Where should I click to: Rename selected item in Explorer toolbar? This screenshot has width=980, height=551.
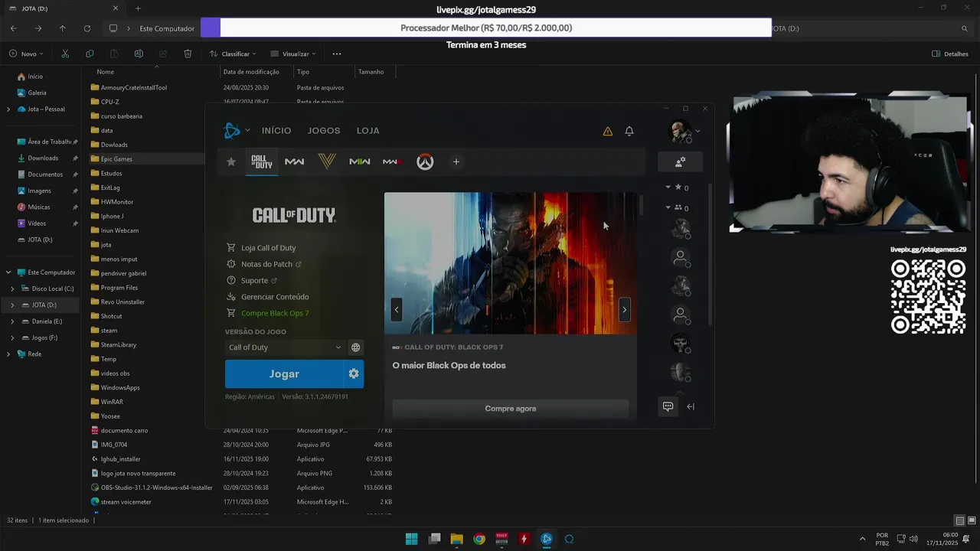coord(139,54)
